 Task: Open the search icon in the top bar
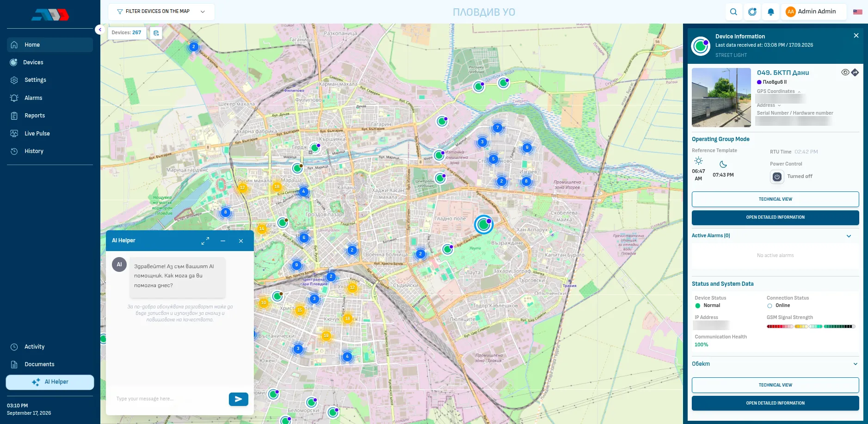[x=734, y=12]
